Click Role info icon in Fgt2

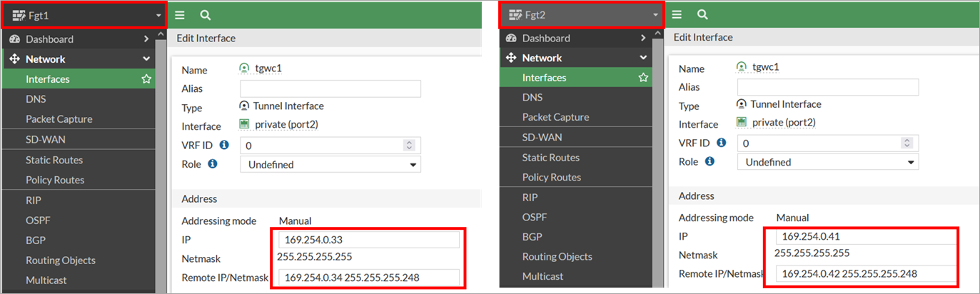click(709, 162)
